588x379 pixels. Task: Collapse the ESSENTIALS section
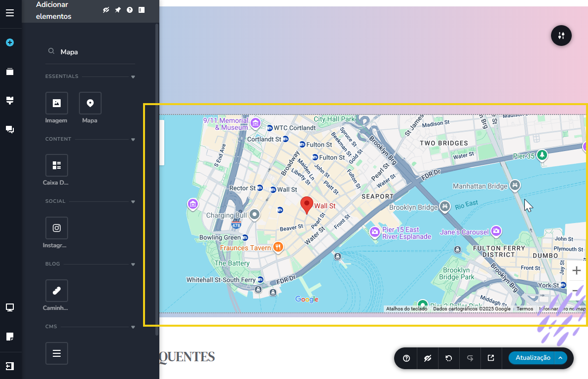point(133,77)
